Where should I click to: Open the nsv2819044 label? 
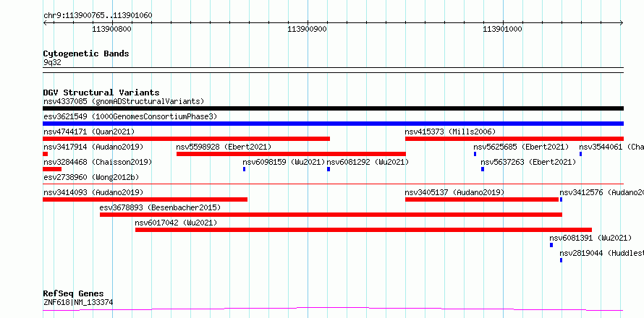601,253
